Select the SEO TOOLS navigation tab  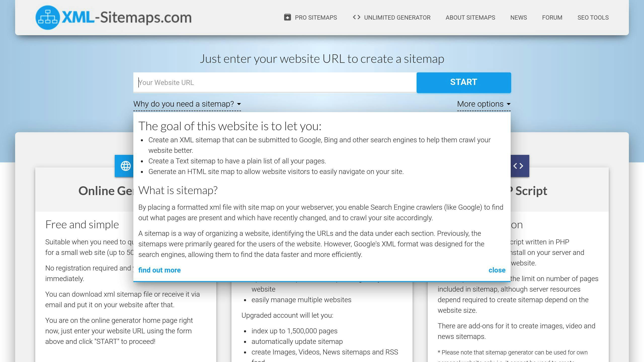pyautogui.click(x=593, y=18)
